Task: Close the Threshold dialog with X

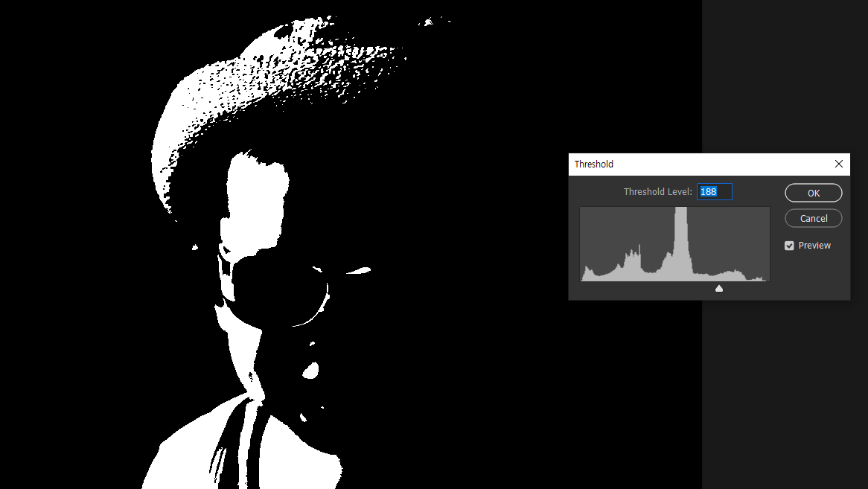Action: click(839, 164)
